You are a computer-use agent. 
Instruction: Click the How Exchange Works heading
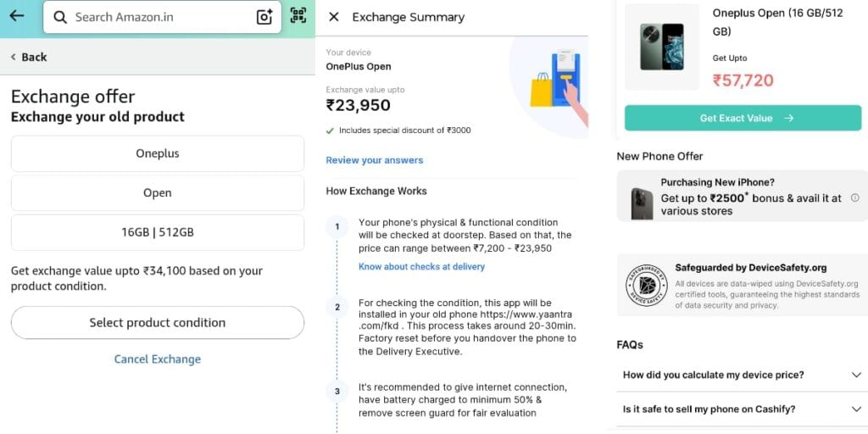tap(376, 192)
